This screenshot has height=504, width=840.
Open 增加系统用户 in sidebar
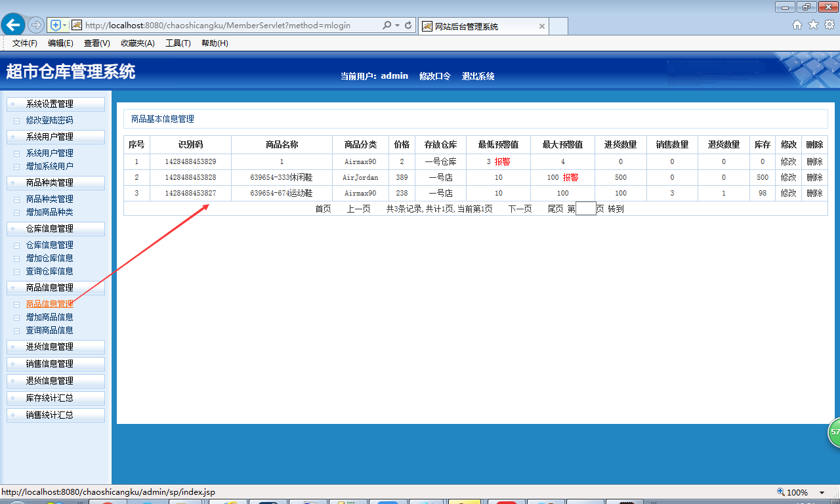[49, 167]
